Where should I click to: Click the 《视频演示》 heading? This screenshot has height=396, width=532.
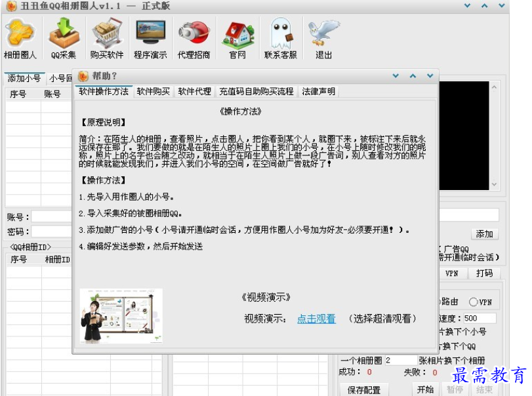[x=266, y=298]
